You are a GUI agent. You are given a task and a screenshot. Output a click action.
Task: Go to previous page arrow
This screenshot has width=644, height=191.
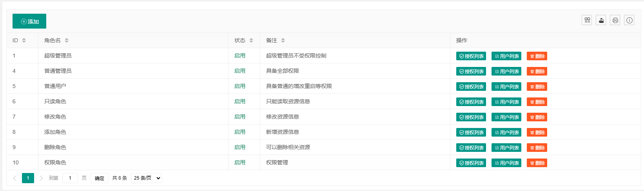point(15,178)
